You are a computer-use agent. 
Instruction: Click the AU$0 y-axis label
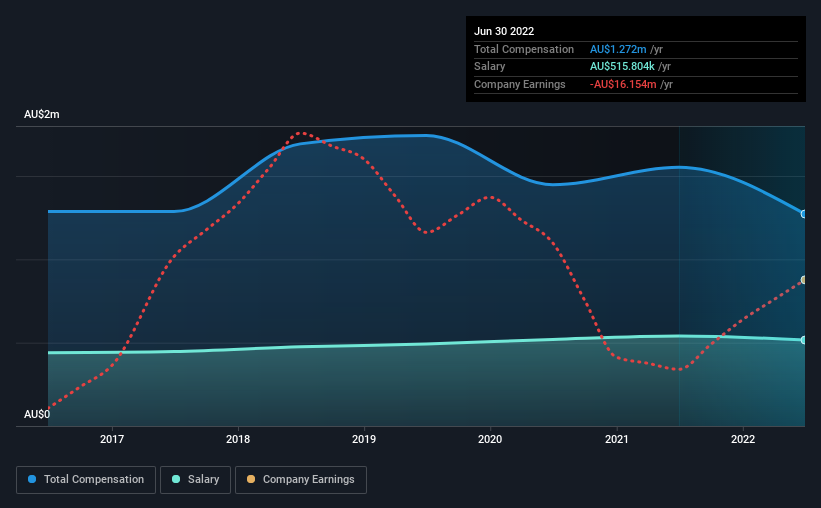pyautogui.click(x=37, y=414)
